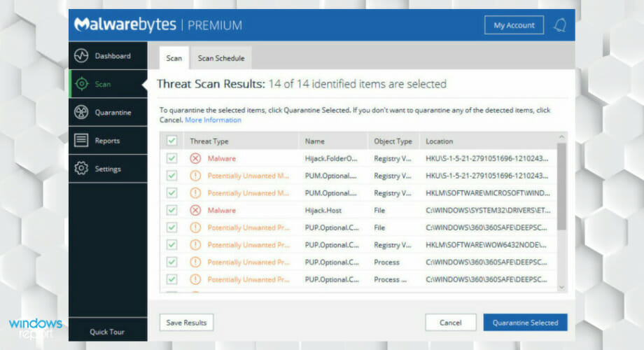Select the HKLM\SOFTWARE\MICROSOFT\WIND... location cell
The height and width of the screenshot is (350, 644).
click(487, 192)
